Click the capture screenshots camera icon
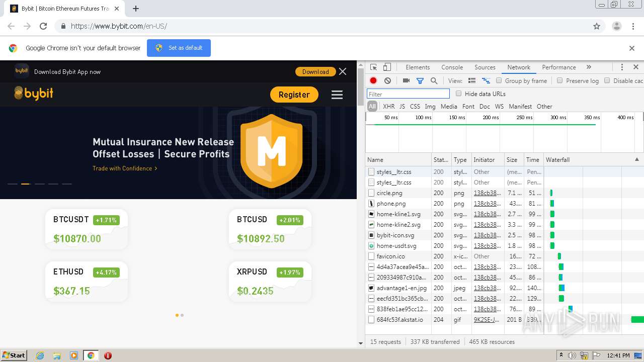644x362 pixels. tap(406, 80)
